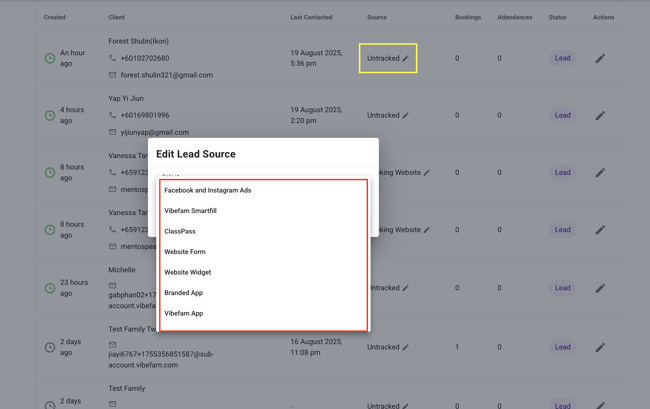Click Lead badge in Michelle row

[563, 288]
